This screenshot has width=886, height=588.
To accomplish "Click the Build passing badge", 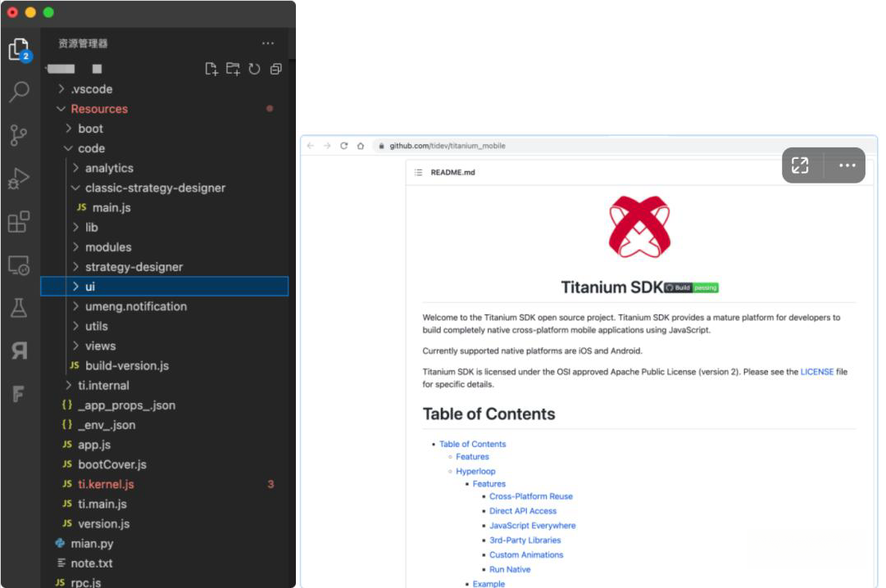I will pyautogui.click(x=692, y=287).
